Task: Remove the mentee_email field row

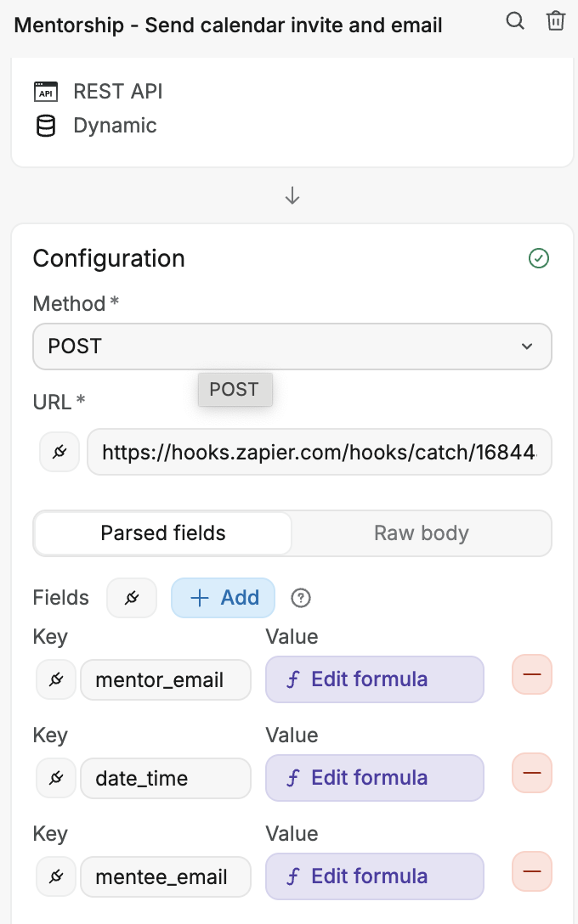Action: point(532,871)
